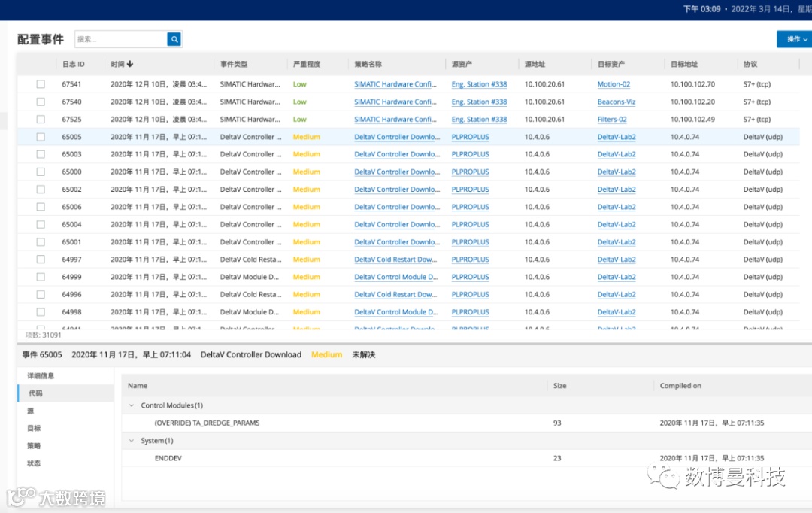812x513 pixels.
Task: Click the Compiled on column header
Action: pyautogui.click(x=680, y=386)
